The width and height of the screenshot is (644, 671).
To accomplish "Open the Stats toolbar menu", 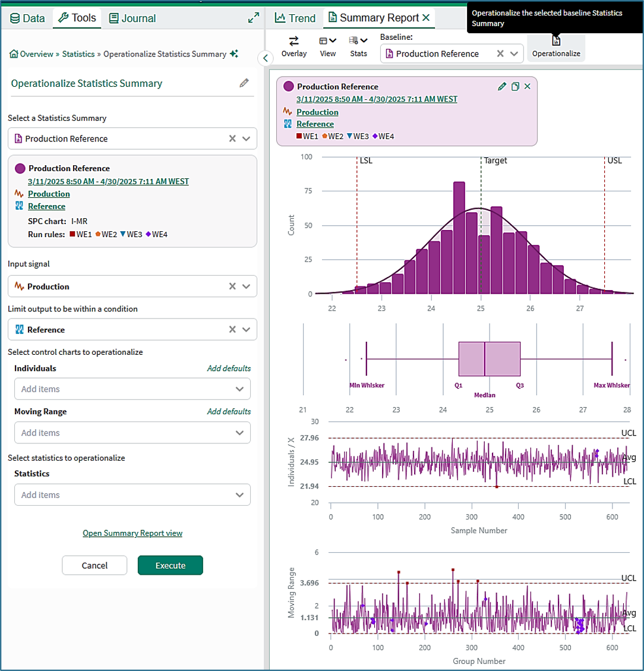I will pos(358,46).
